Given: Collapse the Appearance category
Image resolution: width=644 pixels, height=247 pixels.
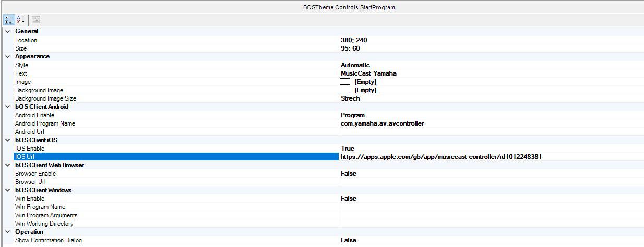Looking at the screenshot, I should [7, 56].
